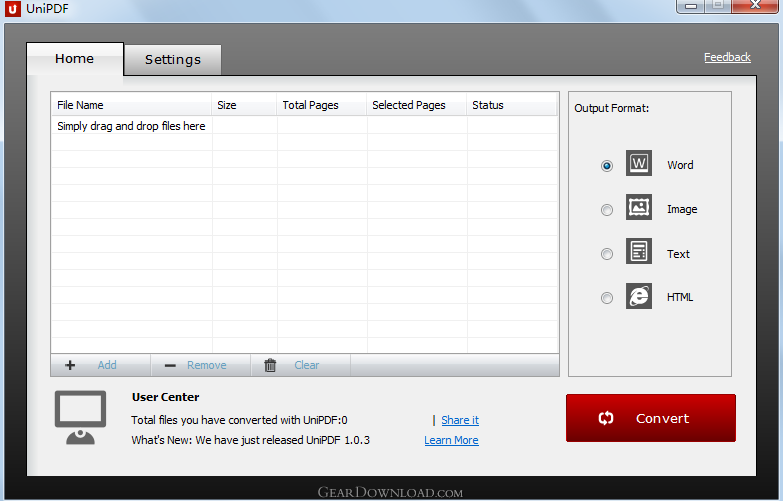Click the Text format document icon
783x501 pixels.
pos(639,251)
